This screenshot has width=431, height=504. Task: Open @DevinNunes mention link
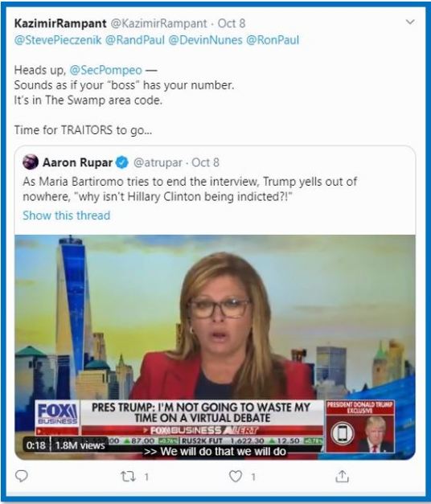(x=205, y=40)
